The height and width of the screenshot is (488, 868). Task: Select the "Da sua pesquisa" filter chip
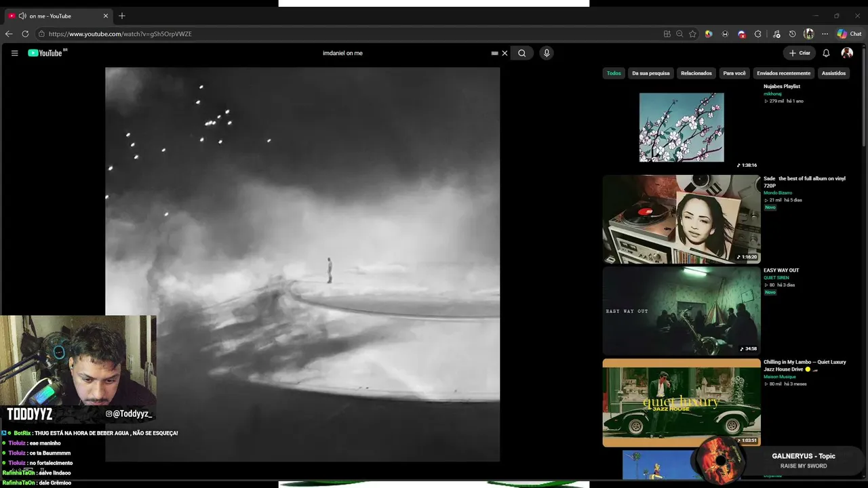point(651,73)
